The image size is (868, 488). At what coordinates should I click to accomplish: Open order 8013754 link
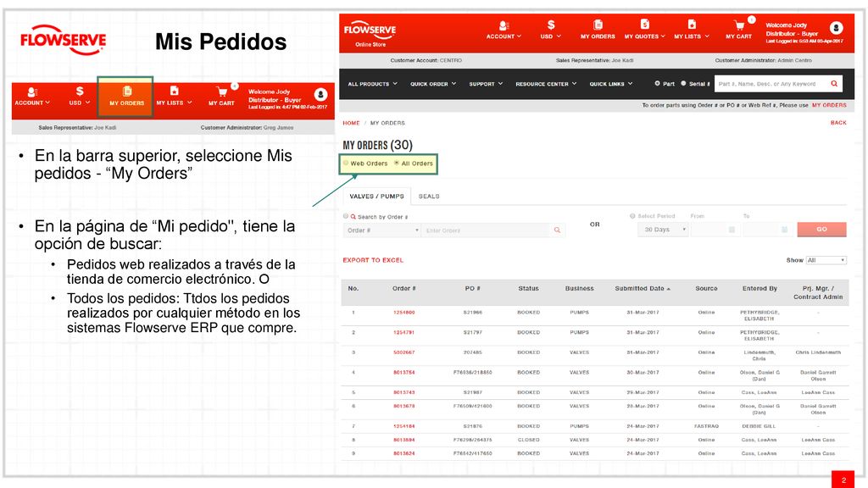tap(404, 373)
